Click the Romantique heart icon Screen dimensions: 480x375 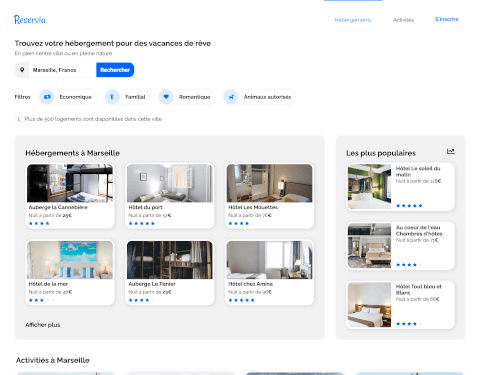click(166, 97)
